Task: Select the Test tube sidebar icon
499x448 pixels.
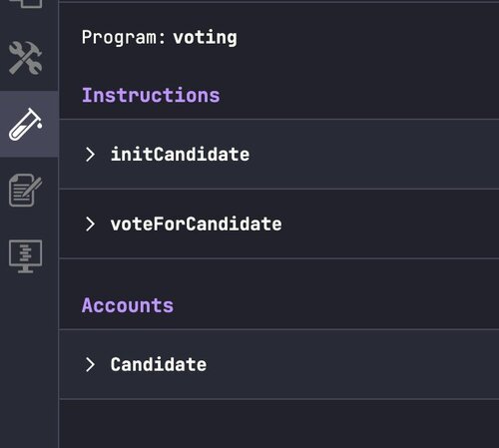Action: pyautogui.click(x=26, y=124)
